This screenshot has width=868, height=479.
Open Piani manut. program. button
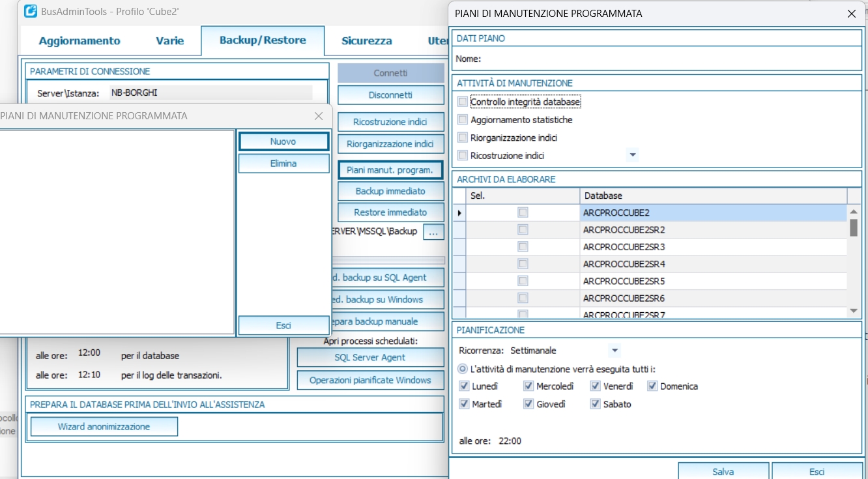pyautogui.click(x=390, y=170)
